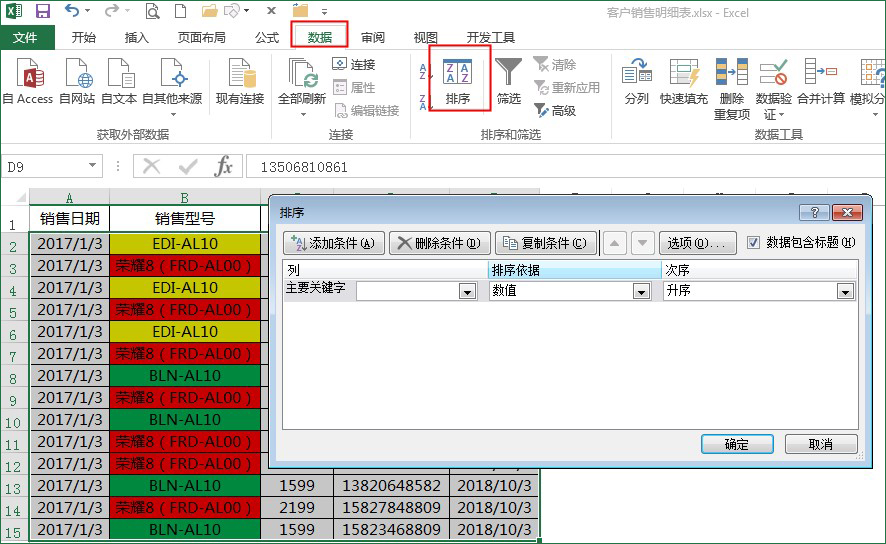The image size is (886, 544).
Task: Click cell 销售型号 header
Action: tap(185, 219)
